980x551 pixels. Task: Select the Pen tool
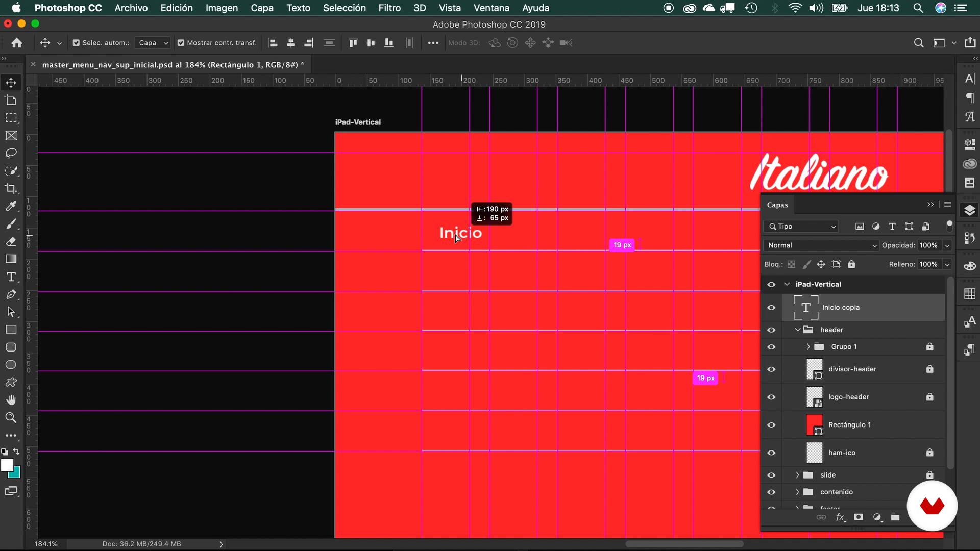(11, 294)
